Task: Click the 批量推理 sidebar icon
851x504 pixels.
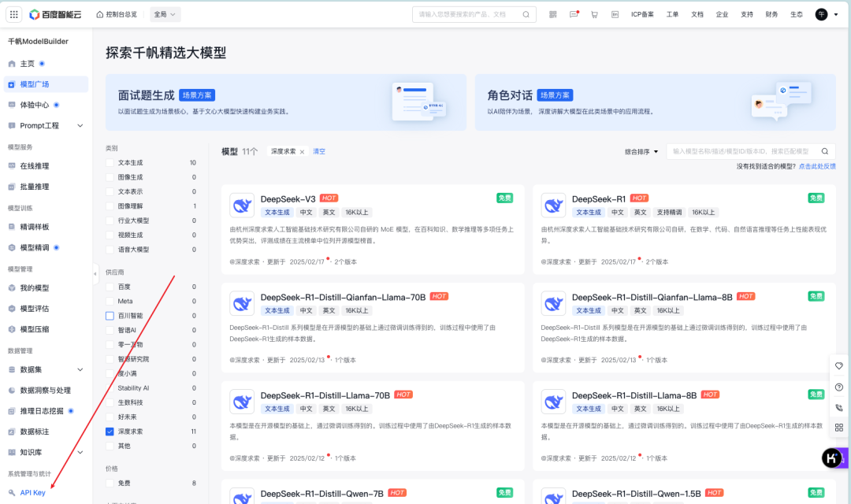Action: [x=12, y=187]
